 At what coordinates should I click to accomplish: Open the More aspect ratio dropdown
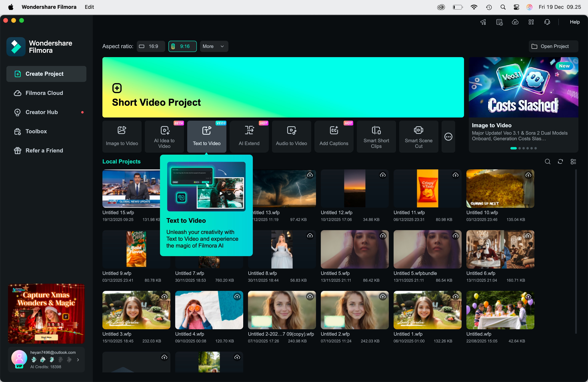[214, 46]
